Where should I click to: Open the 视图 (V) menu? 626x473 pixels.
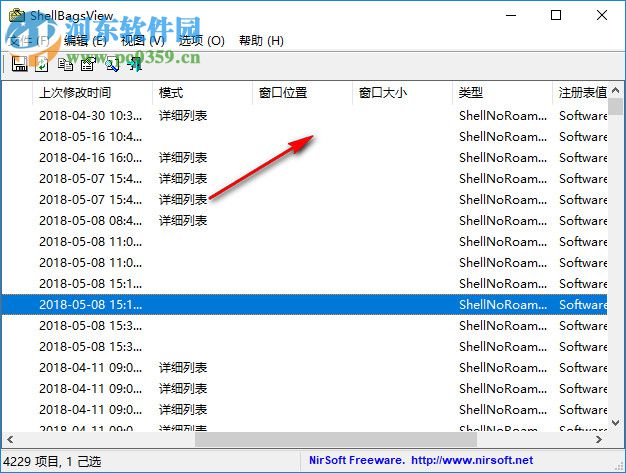[x=143, y=40]
